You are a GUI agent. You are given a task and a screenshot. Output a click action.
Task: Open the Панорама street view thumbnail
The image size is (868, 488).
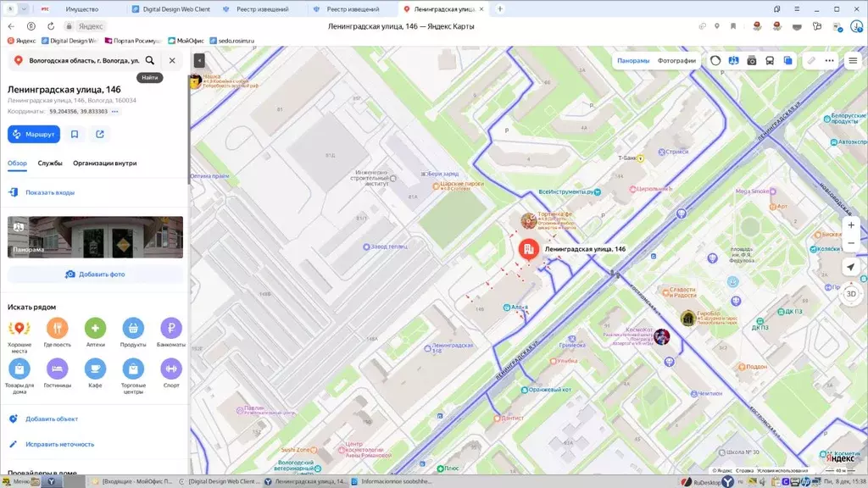tap(95, 237)
